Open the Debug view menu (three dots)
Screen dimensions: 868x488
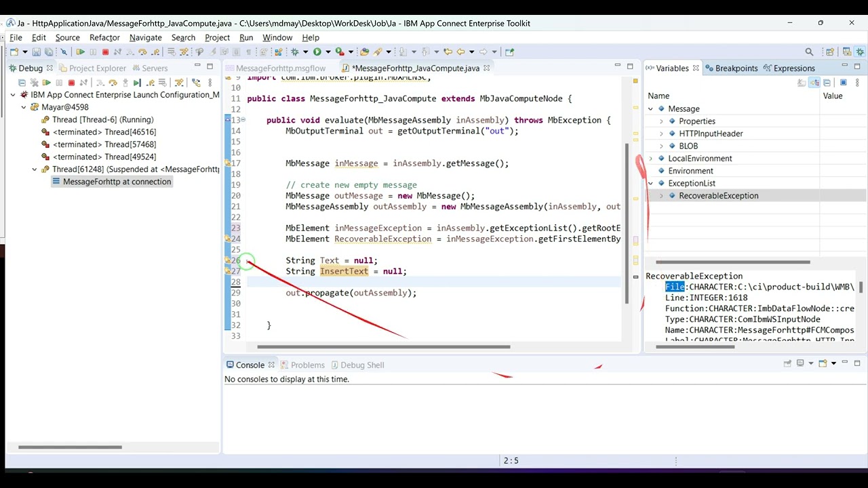click(210, 83)
